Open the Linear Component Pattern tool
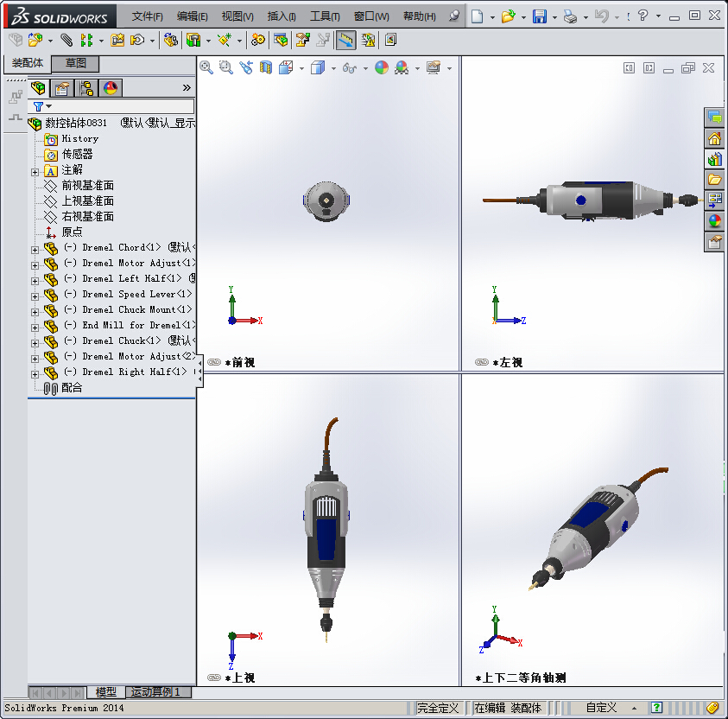The width and height of the screenshot is (728, 719). pos(86,41)
